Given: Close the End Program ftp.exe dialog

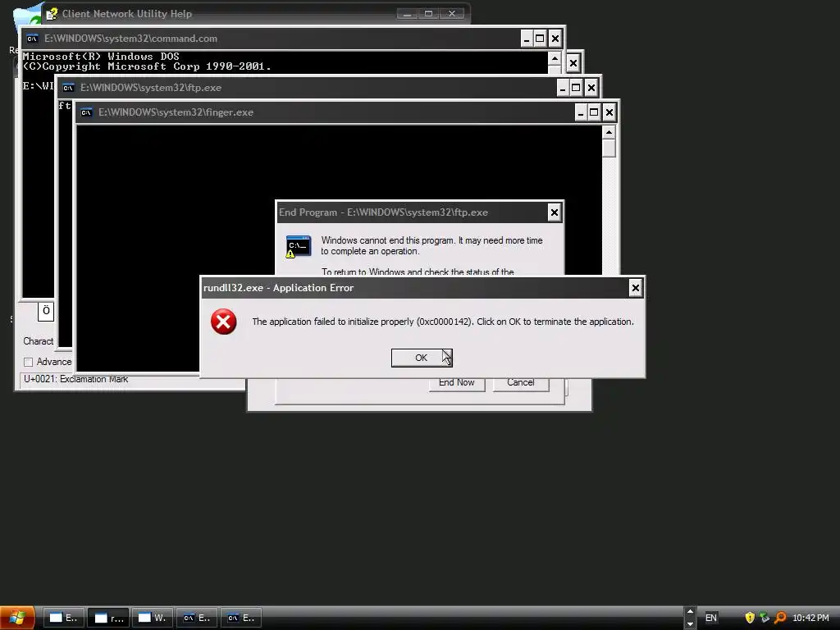Looking at the screenshot, I should tap(555, 212).
